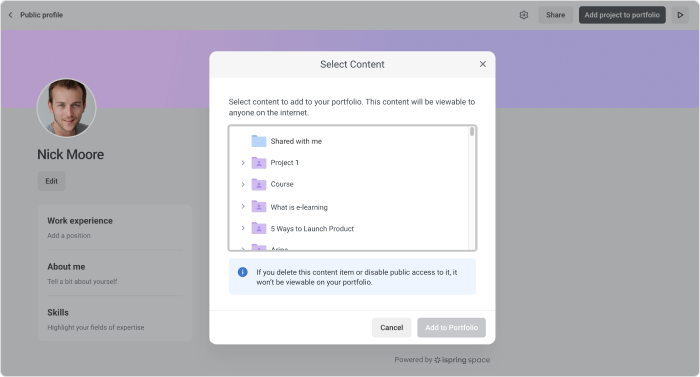The width and height of the screenshot is (700, 377).
Task: Click the Work experience heading
Action: point(80,221)
